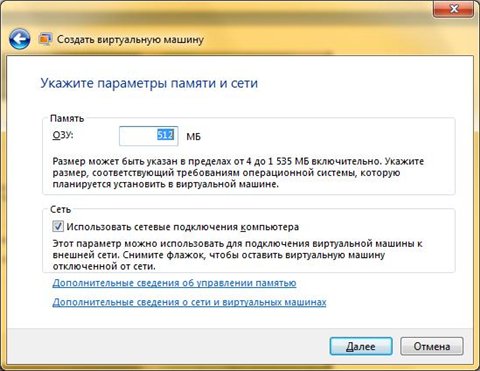
Task: Click the Далее button to continue
Action: click(x=361, y=346)
